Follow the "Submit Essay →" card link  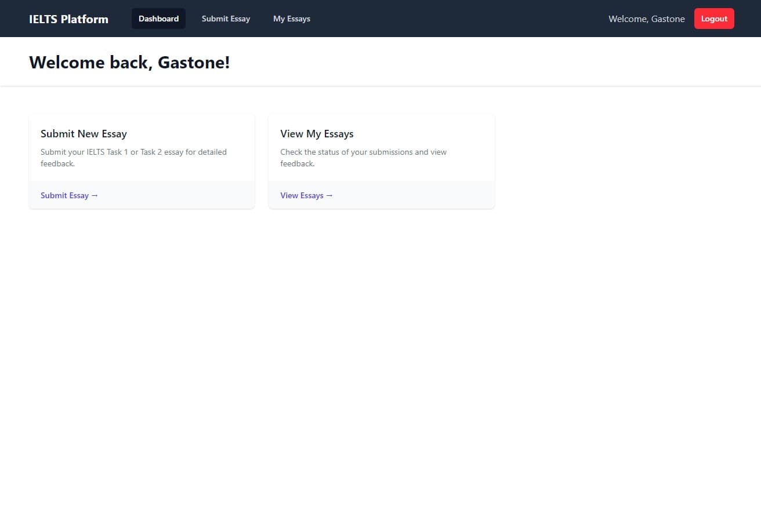[x=65, y=195]
